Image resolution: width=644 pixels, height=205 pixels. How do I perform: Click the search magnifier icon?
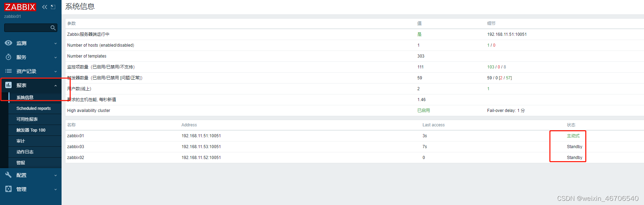pos(53,28)
